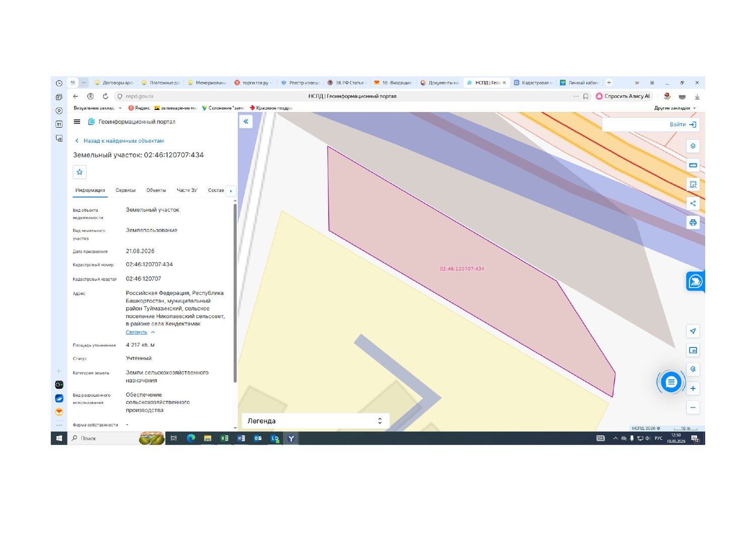The height and width of the screenshot is (535, 756).
Task: Share the map link
Action: [x=693, y=203]
